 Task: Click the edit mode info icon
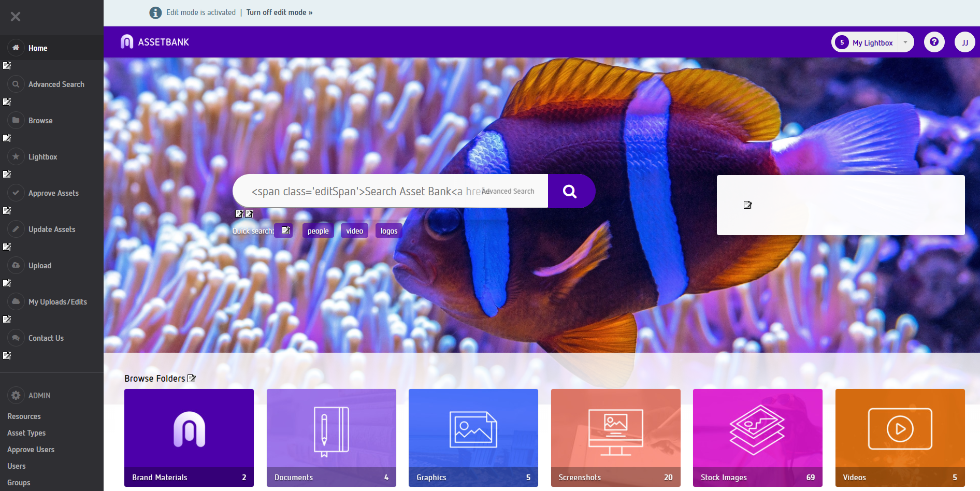[155, 12]
